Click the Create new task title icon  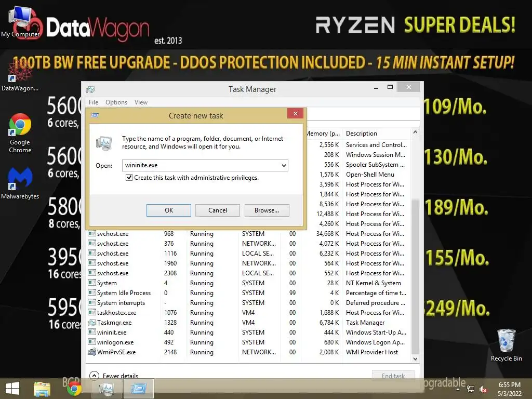click(95, 116)
